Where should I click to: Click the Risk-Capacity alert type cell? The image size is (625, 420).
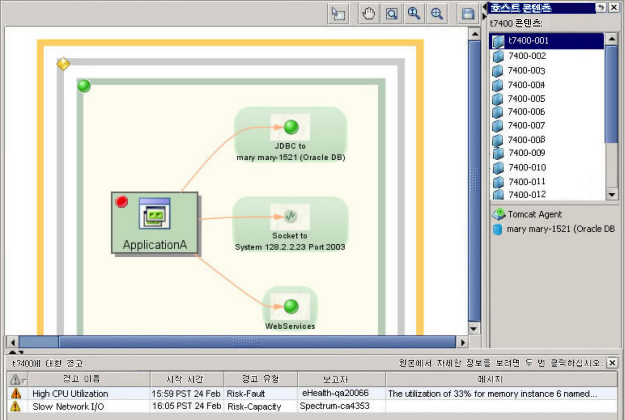pyautogui.click(x=254, y=407)
